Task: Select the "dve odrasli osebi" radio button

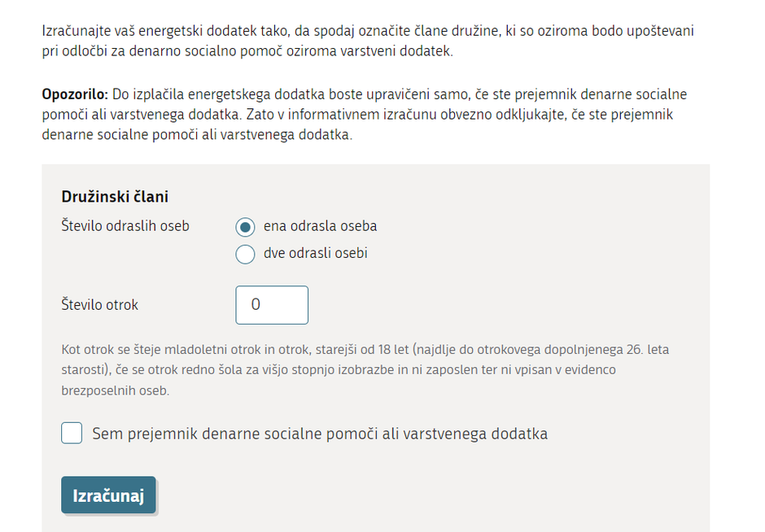Action: coord(246,254)
